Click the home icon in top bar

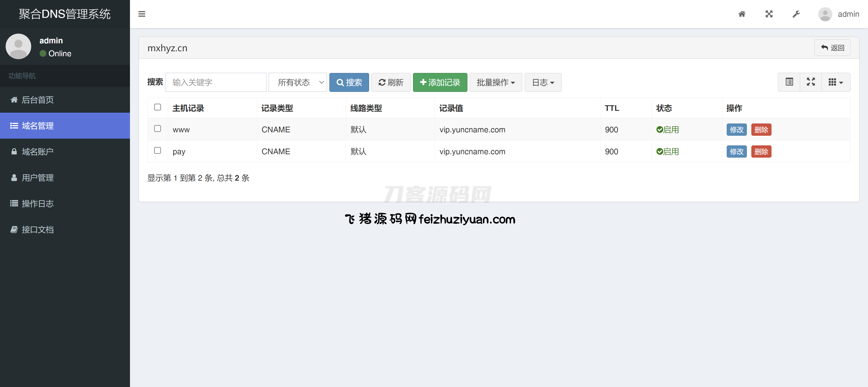742,14
